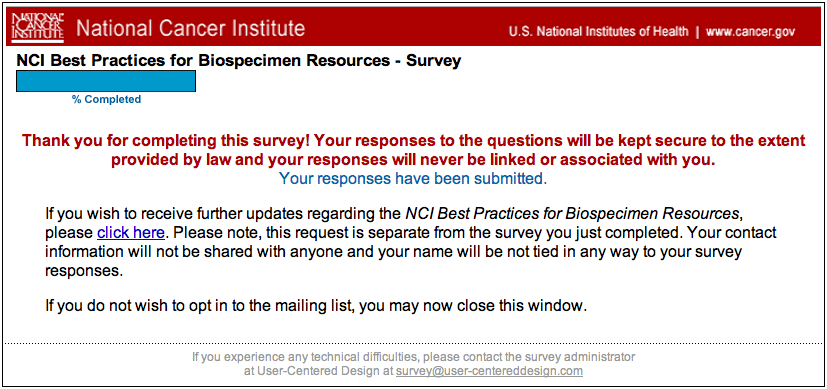This screenshot has width=827, height=389.
Task: Click the 'close this window' instruction sentence
Action: [x=316, y=306]
